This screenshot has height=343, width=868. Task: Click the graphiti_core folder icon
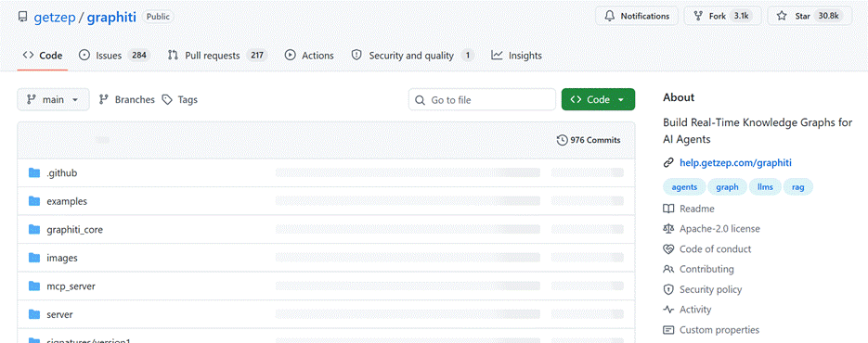click(x=34, y=230)
